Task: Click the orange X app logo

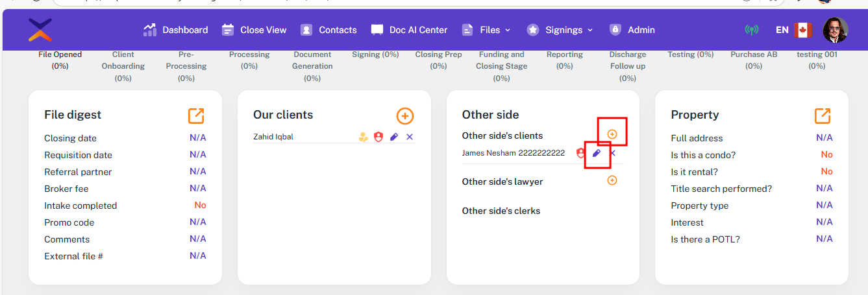Action: pos(40,30)
